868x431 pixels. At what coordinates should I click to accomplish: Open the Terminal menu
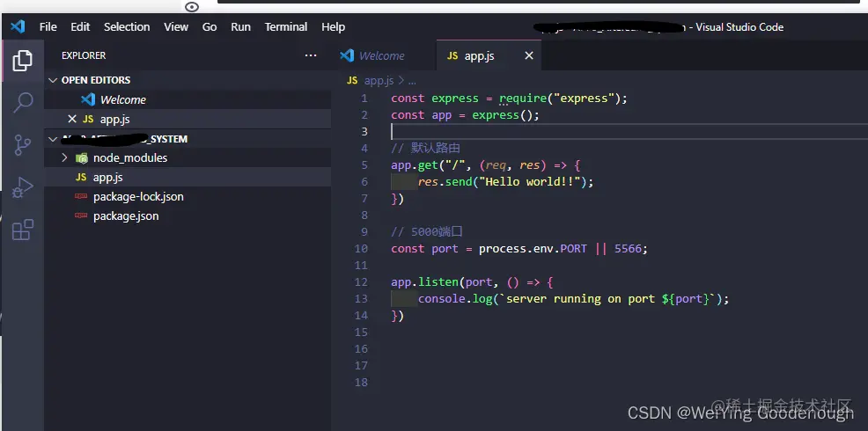coord(285,26)
